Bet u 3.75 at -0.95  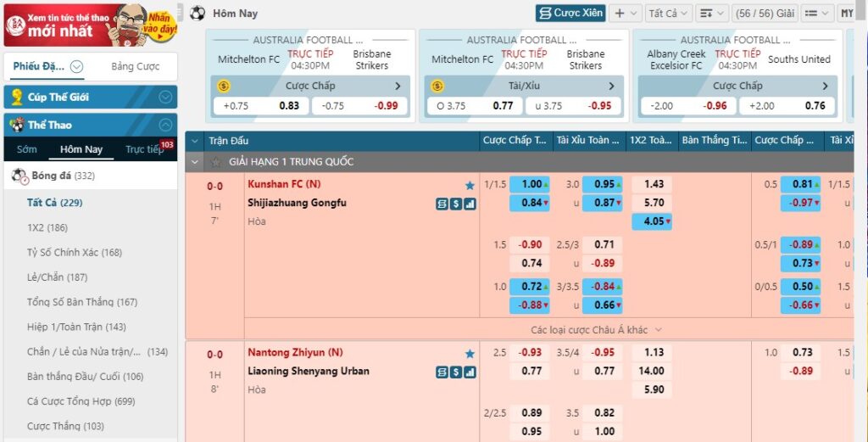(x=573, y=106)
